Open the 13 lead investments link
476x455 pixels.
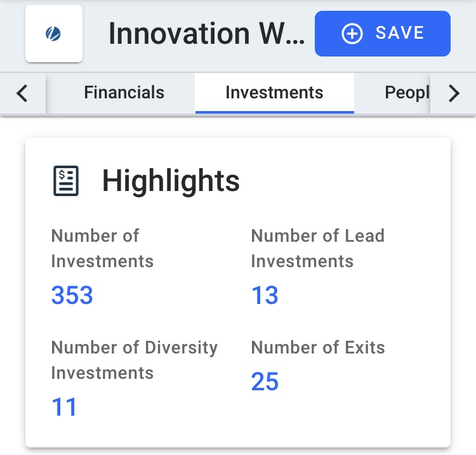click(x=265, y=295)
